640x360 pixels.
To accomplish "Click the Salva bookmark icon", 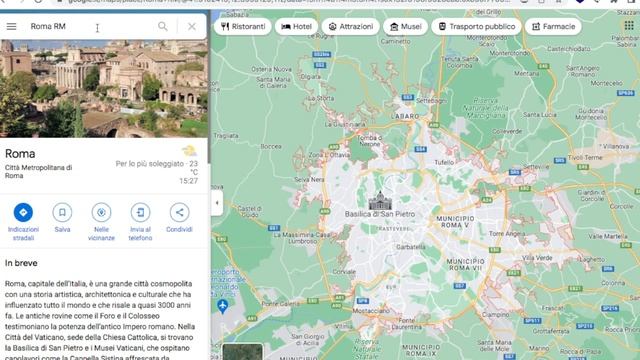I will [x=62, y=212].
